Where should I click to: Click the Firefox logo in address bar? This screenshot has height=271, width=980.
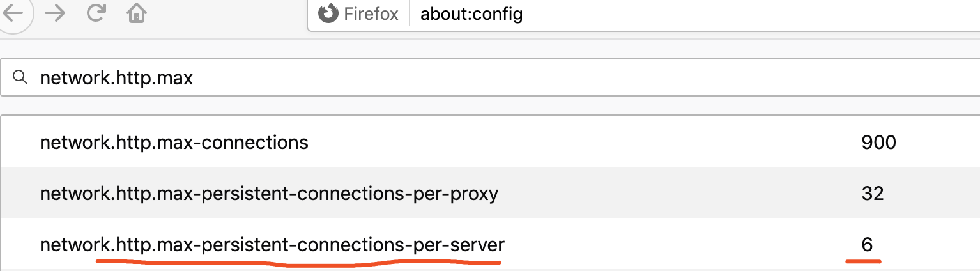[328, 13]
